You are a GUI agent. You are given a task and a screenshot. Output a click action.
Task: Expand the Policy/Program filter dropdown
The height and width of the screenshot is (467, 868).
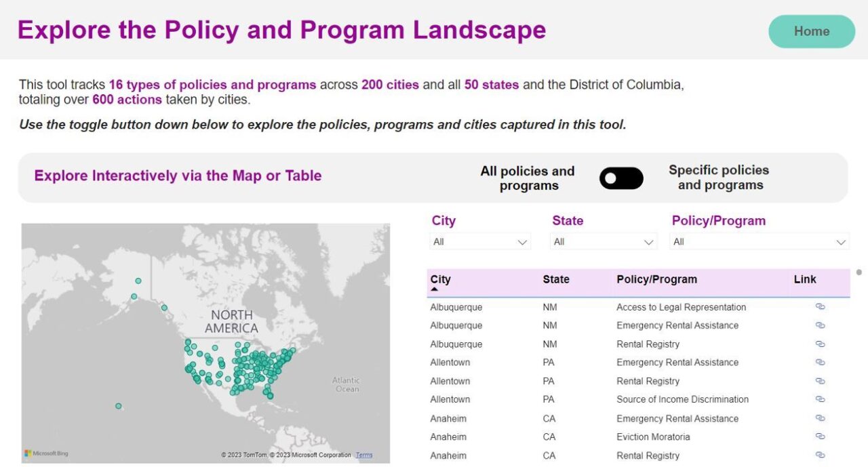pyautogui.click(x=759, y=242)
